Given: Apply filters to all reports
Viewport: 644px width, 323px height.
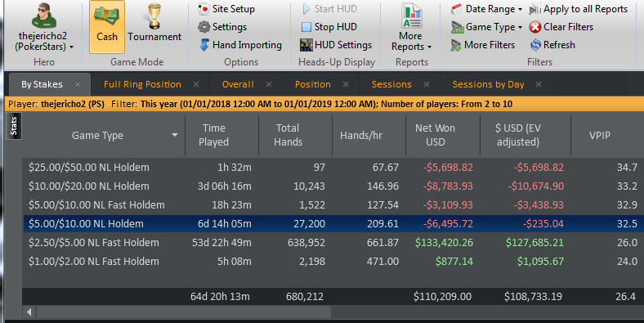Looking at the screenshot, I should (579, 9).
